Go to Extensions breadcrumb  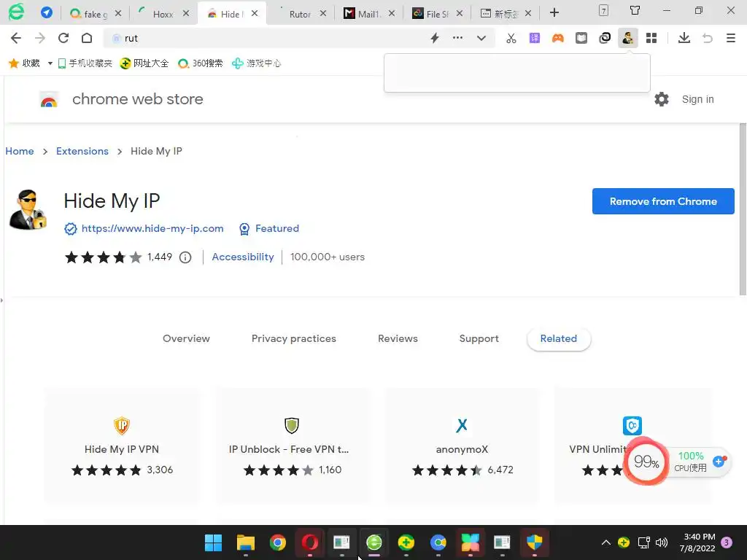[x=82, y=151]
